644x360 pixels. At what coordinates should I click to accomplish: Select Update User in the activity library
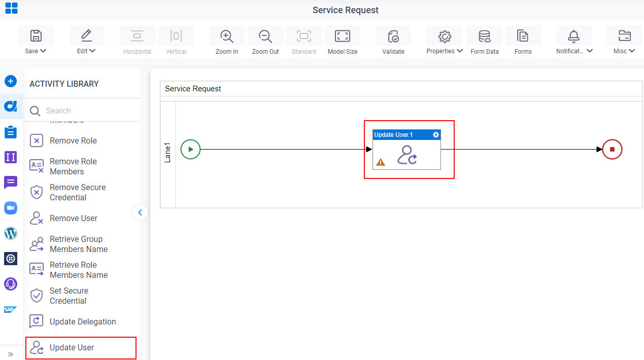[81, 348]
